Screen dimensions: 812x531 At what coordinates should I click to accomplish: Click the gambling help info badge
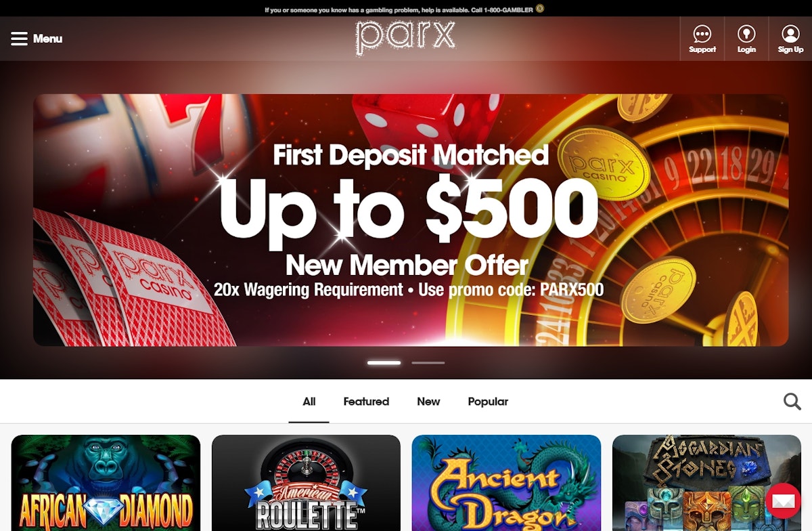[539, 9]
